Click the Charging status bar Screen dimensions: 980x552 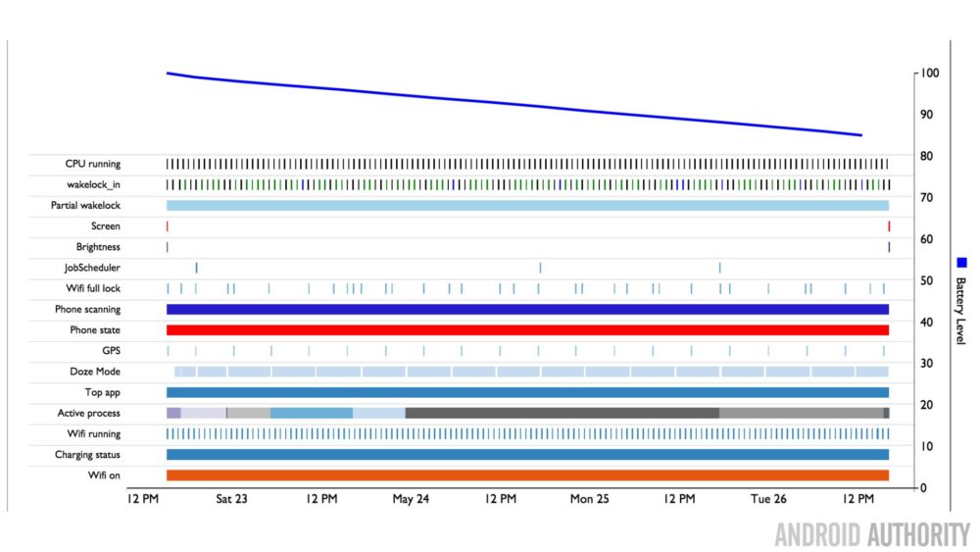point(527,455)
